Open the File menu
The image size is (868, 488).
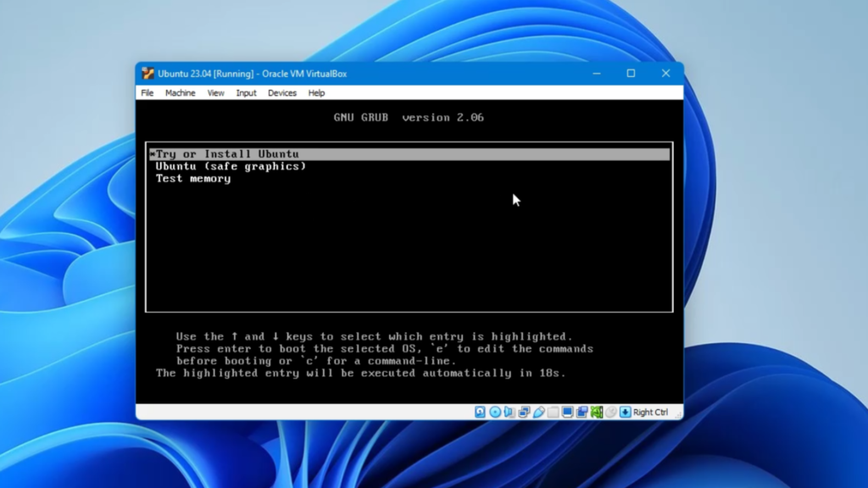click(147, 93)
